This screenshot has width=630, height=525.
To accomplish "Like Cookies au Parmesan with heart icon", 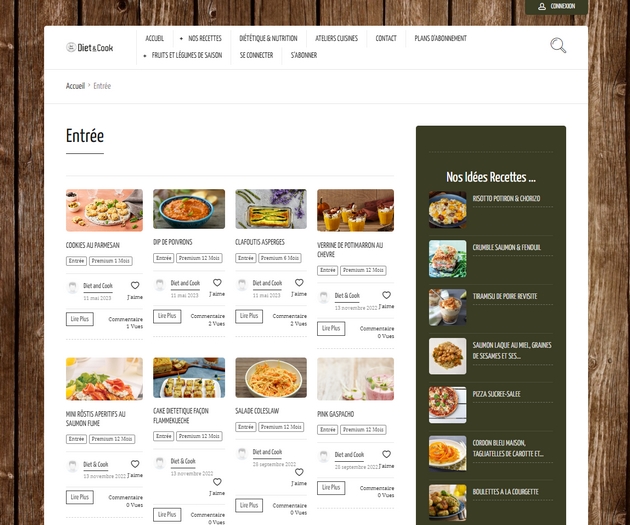I will pos(135,285).
